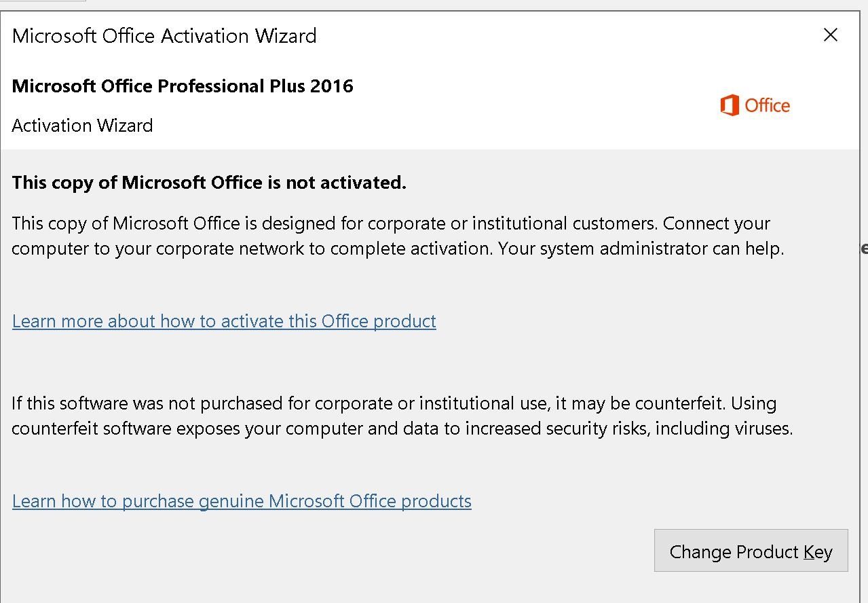Viewport: 868px width, 603px height.
Task: Close the Office Activation Wizard dialog
Action: click(x=830, y=35)
